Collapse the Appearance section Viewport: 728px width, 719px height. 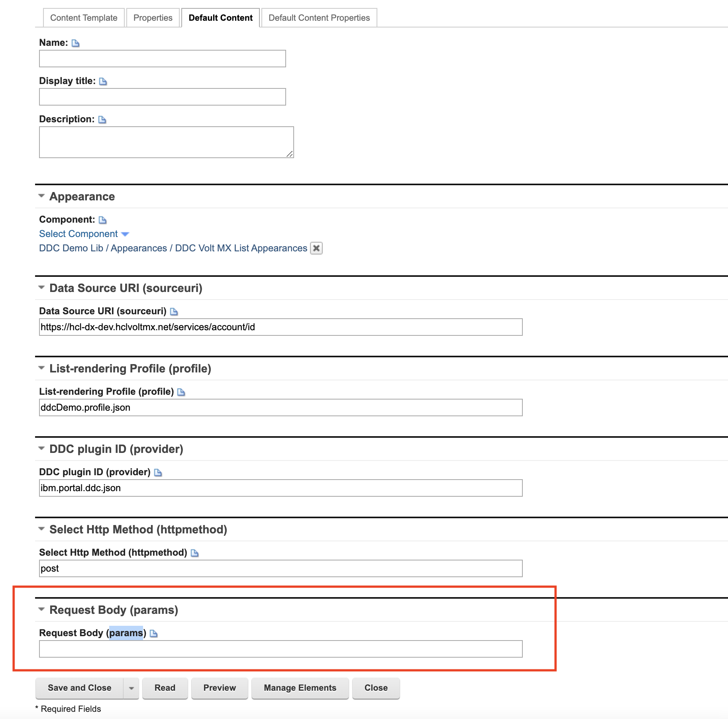click(x=41, y=196)
